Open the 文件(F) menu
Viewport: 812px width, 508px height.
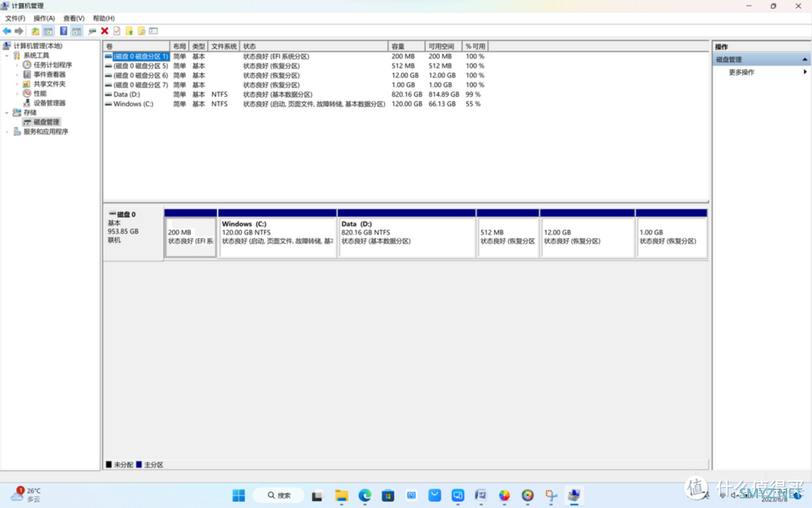click(15, 18)
